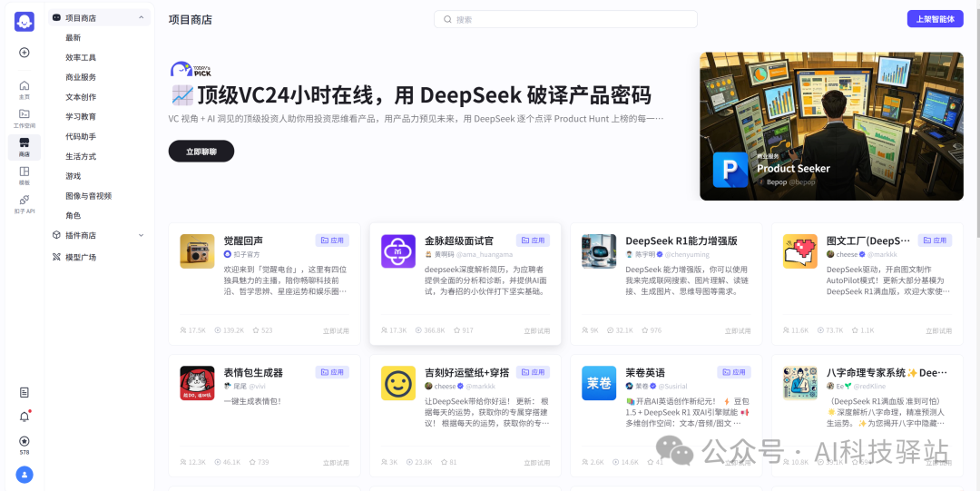Click the DeepSeek R1能力增强版 robot icon
The width and height of the screenshot is (980, 491).
point(599,251)
